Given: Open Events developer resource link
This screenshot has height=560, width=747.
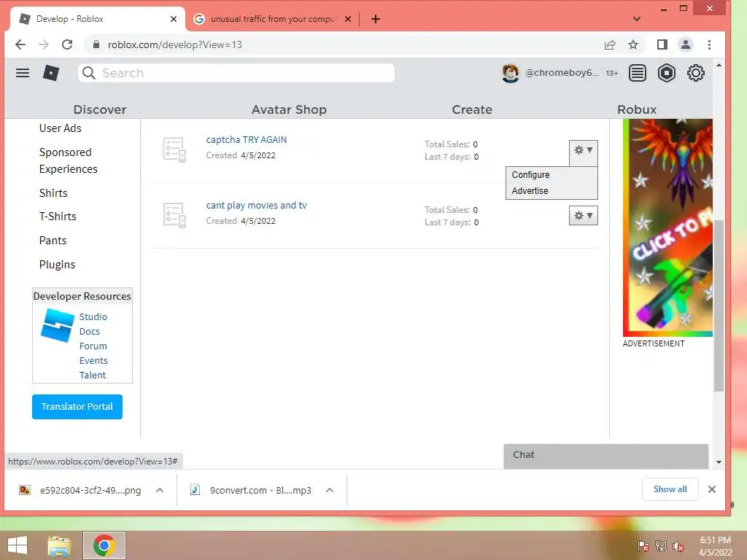Looking at the screenshot, I should pyautogui.click(x=93, y=360).
